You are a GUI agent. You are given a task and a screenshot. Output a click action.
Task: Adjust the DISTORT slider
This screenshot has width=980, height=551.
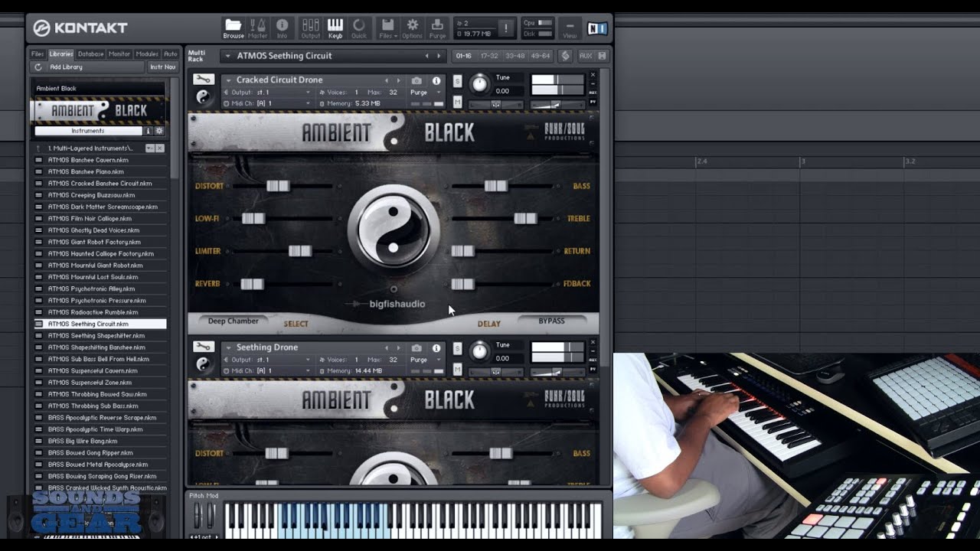(x=277, y=186)
